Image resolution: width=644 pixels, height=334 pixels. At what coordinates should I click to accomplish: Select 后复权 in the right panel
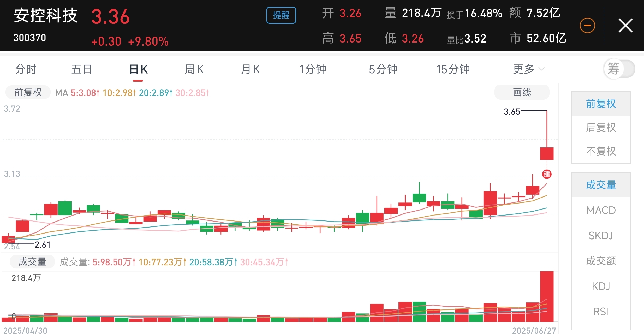[601, 128]
